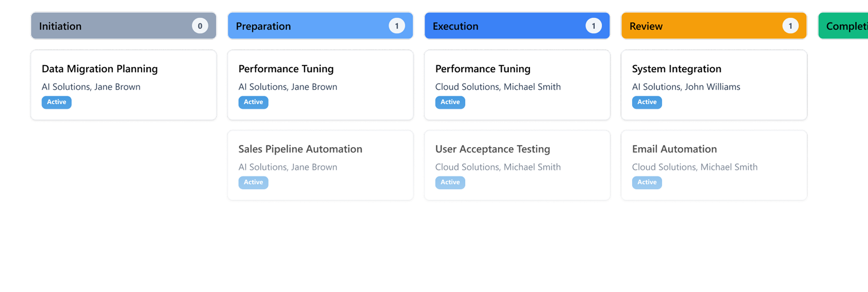
Task: Click the count badge on the Execution column
Action: click(594, 25)
